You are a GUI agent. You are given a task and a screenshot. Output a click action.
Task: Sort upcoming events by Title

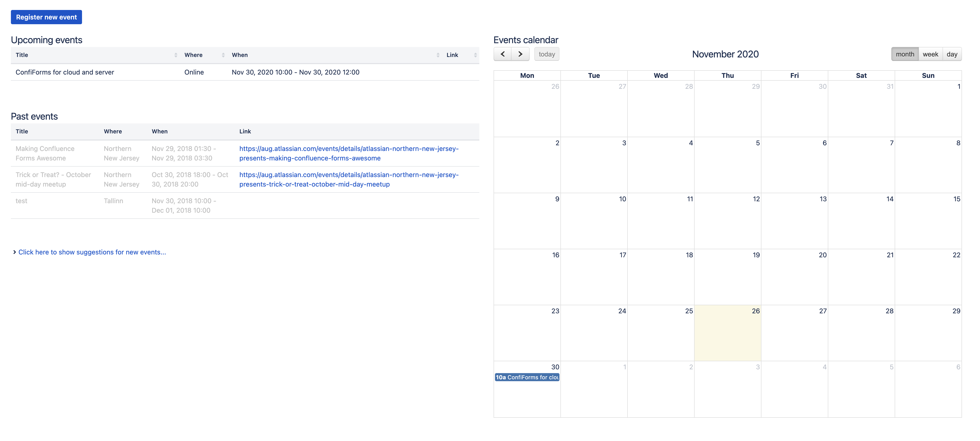click(x=22, y=55)
